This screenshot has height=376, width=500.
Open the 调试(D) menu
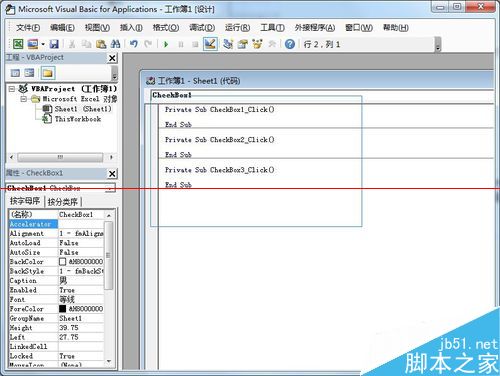tap(202, 28)
